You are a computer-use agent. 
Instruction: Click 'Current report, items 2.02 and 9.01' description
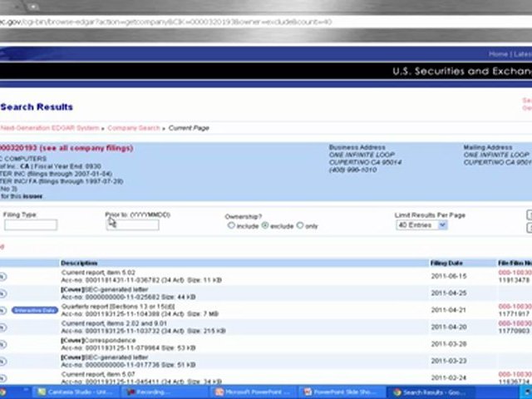coord(114,323)
